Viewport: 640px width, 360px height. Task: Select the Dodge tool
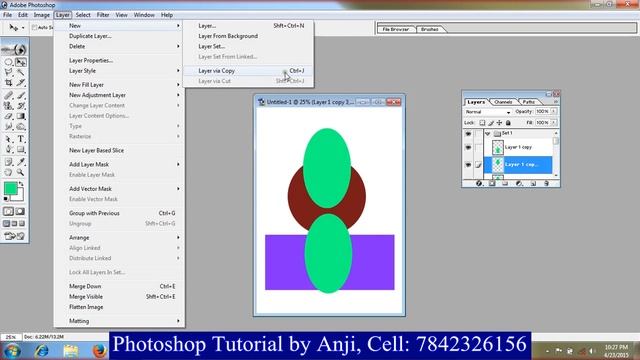tap(20, 127)
